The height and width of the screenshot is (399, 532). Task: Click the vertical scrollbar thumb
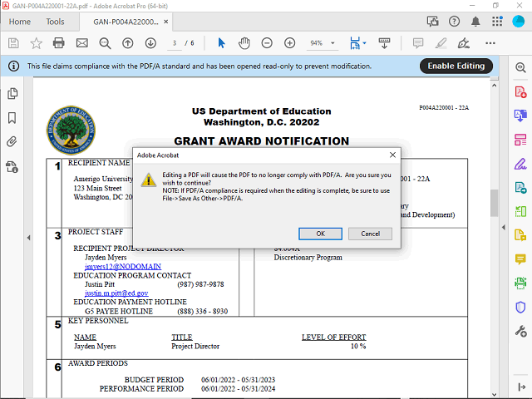pyautogui.click(x=494, y=203)
